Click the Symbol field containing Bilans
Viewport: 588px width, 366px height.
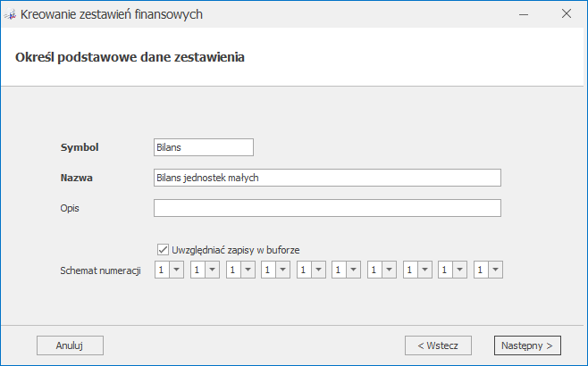pyautogui.click(x=204, y=147)
